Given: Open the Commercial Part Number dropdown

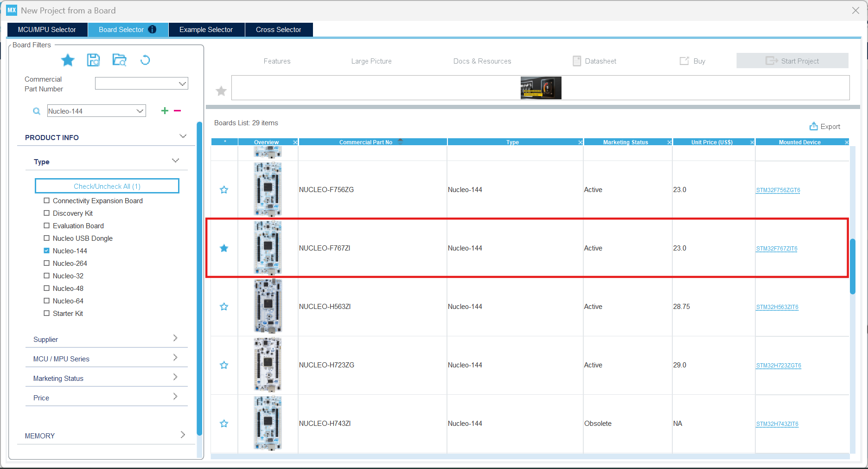Looking at the screenshot, I should tap(182, 84).
